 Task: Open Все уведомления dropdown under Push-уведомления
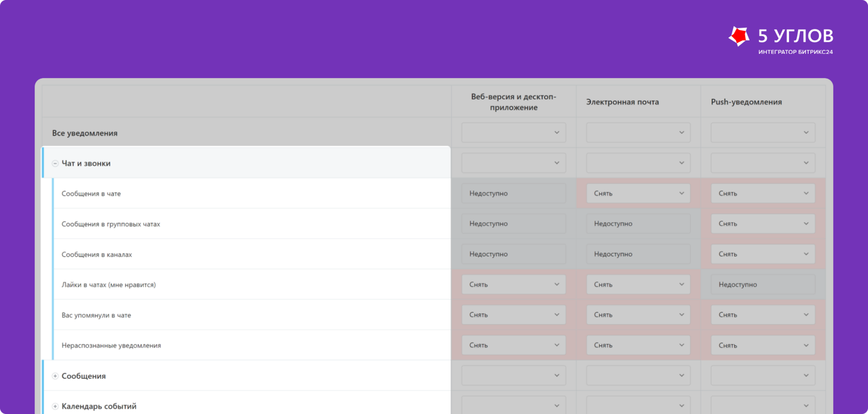click(x=763, y=132)
